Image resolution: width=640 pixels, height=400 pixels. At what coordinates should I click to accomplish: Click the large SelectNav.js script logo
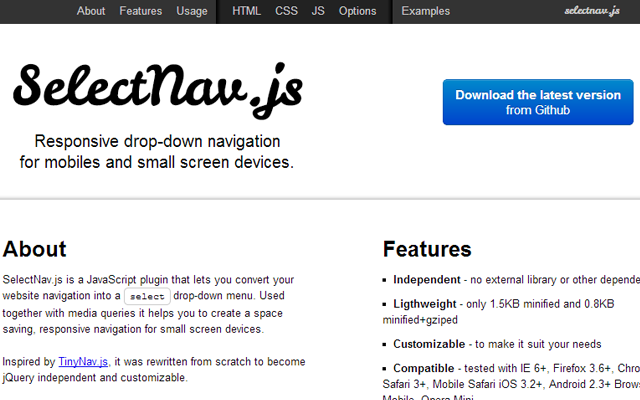tap(157, 89)
